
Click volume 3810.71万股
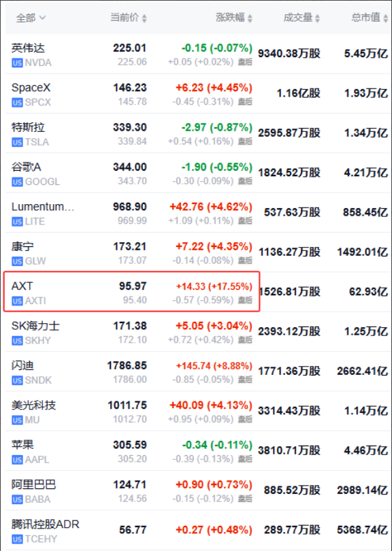(x=289, y=450)
